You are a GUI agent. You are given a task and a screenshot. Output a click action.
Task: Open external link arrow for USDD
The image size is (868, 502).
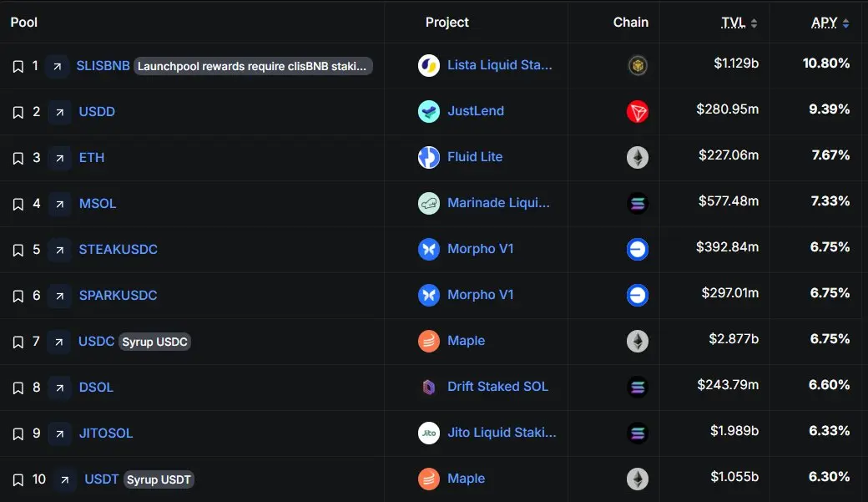[59, 113]
